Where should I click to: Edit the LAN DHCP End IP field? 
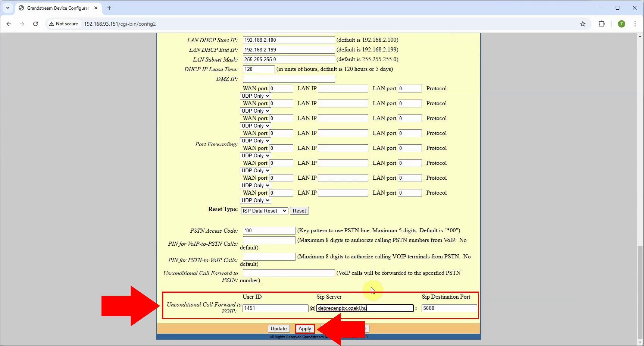coord(289,50)
